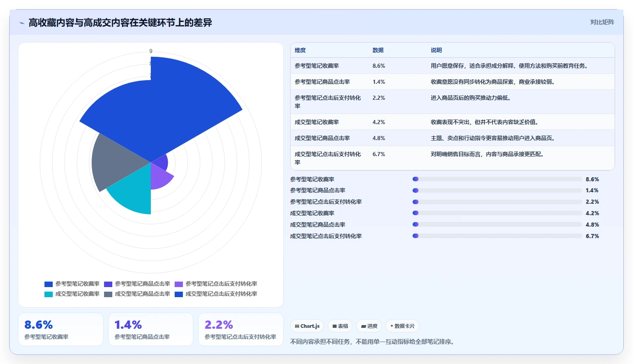633x364 pixels.
Task: Select the 进度 chip
Action: (x=369, y=326)
